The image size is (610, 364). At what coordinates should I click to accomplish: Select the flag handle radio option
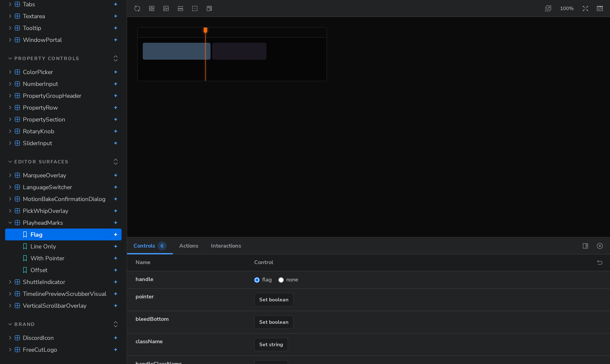[257, 280]
